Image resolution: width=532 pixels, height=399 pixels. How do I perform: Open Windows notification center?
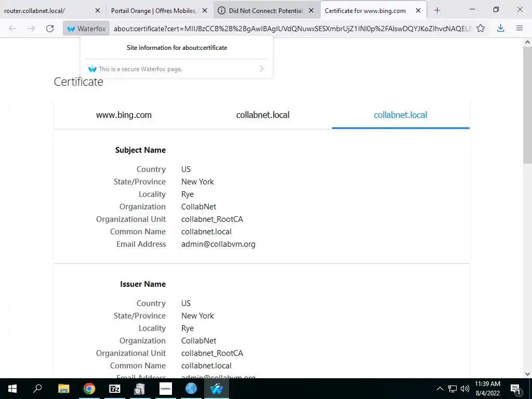coord(515,389)
